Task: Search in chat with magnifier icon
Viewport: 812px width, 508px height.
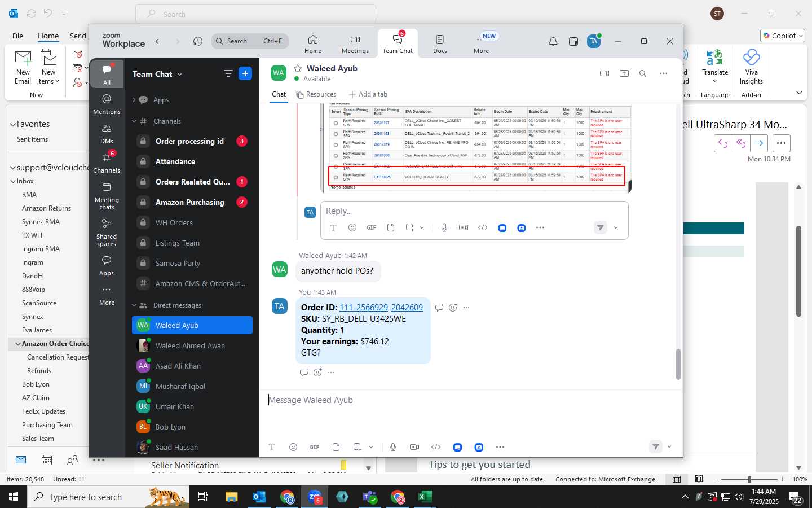Action: [643, 73]
